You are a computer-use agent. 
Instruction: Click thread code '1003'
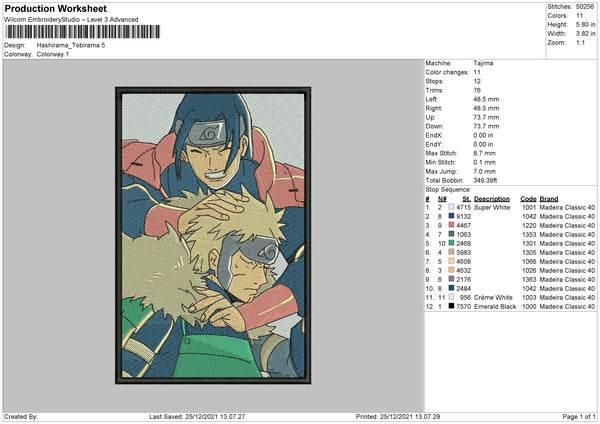click(529, 297)
